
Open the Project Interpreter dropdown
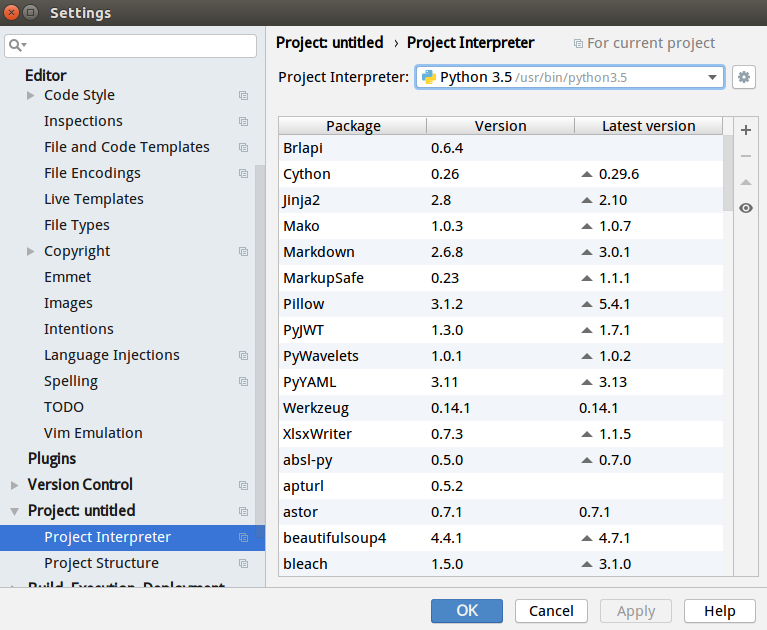pos(713,77)
